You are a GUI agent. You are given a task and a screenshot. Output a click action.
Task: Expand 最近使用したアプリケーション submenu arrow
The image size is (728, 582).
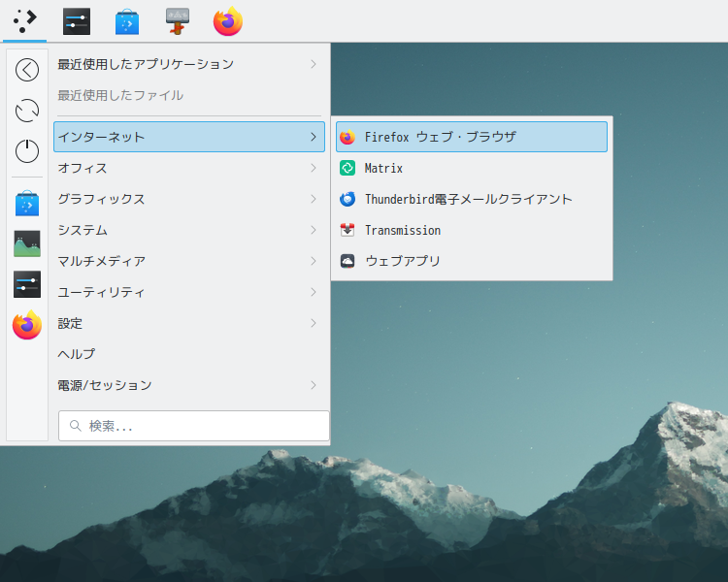tap(314, 64)
